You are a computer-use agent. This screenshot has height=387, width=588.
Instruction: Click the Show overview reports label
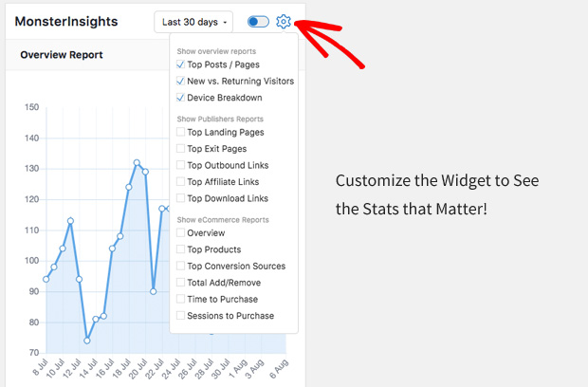click(x=216, y=51)
